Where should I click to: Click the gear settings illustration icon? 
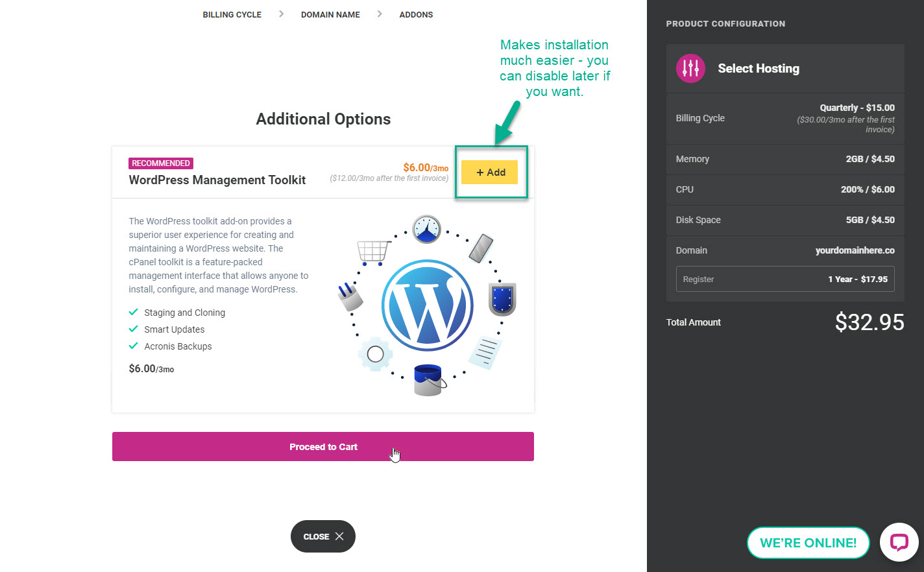click(x=375, y=353)
